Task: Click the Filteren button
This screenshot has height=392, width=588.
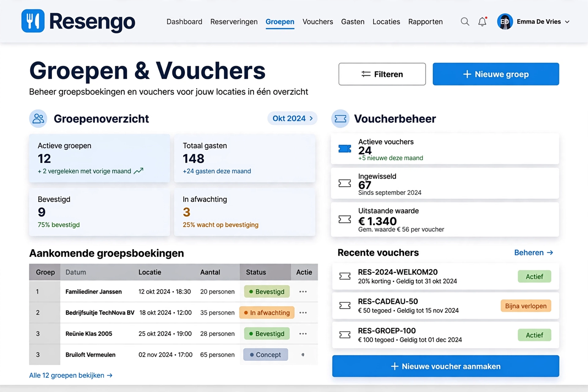Action: [382, 74]
